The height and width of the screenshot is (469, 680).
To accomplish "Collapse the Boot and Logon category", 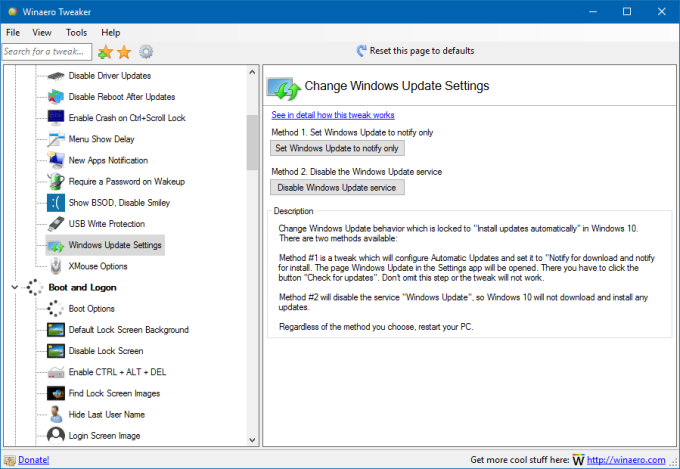I will point(14,287).
